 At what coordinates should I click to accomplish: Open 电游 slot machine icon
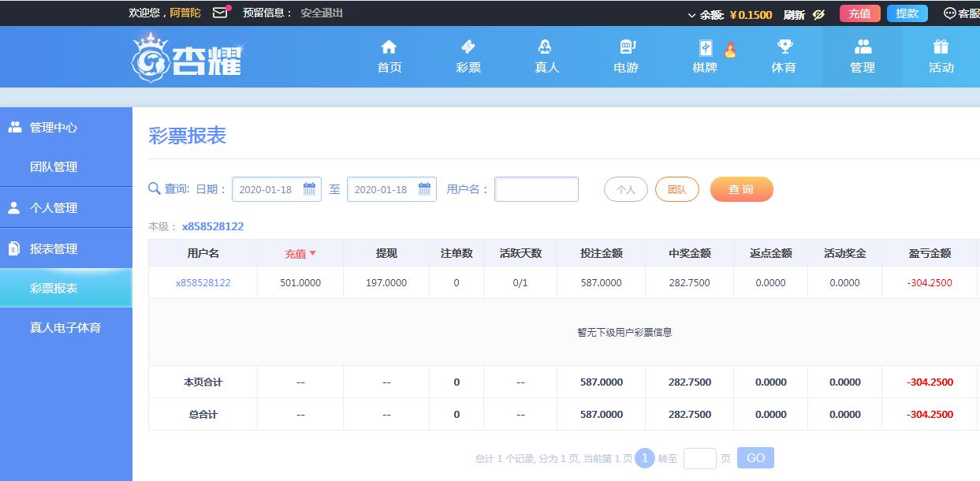click(x=626, y=47)
